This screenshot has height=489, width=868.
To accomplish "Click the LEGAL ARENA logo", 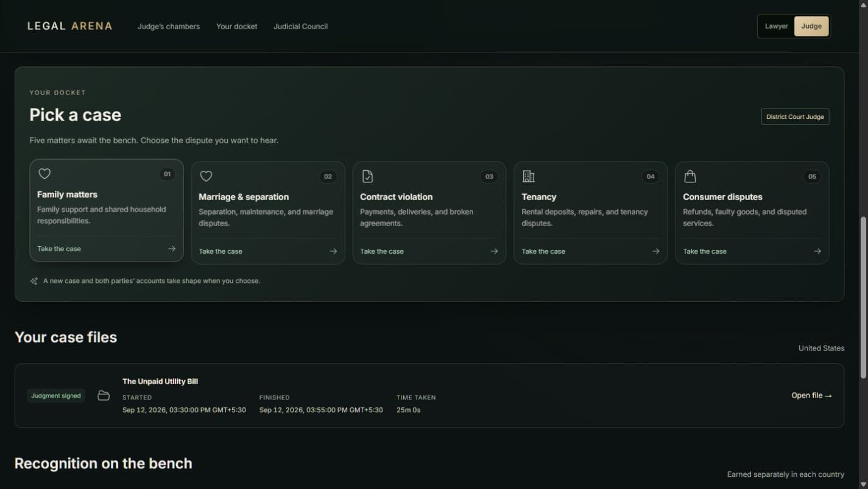I will click(70, 26).
